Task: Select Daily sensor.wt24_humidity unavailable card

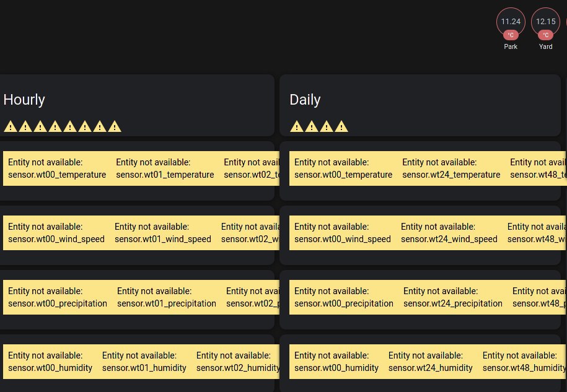Action: [x=431, y=362]
